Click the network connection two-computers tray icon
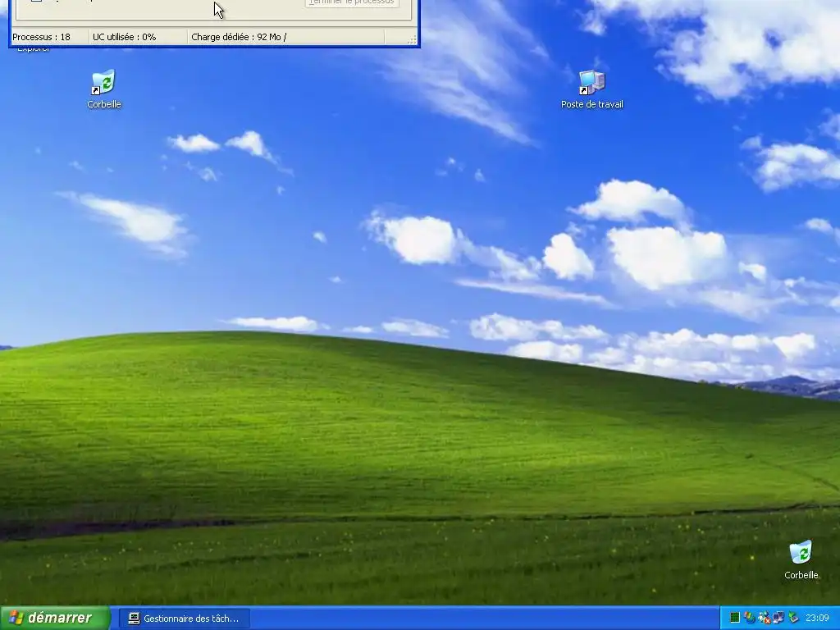 778,618
